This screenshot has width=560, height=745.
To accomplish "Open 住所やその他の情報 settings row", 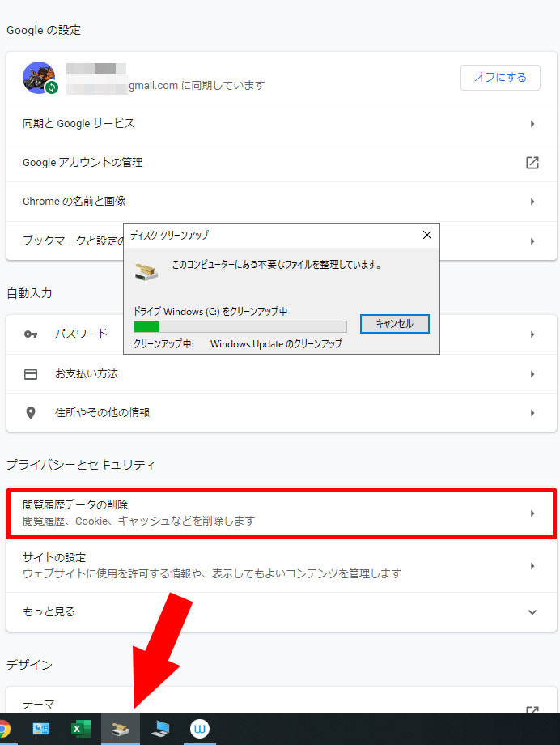I will (281, 413).
